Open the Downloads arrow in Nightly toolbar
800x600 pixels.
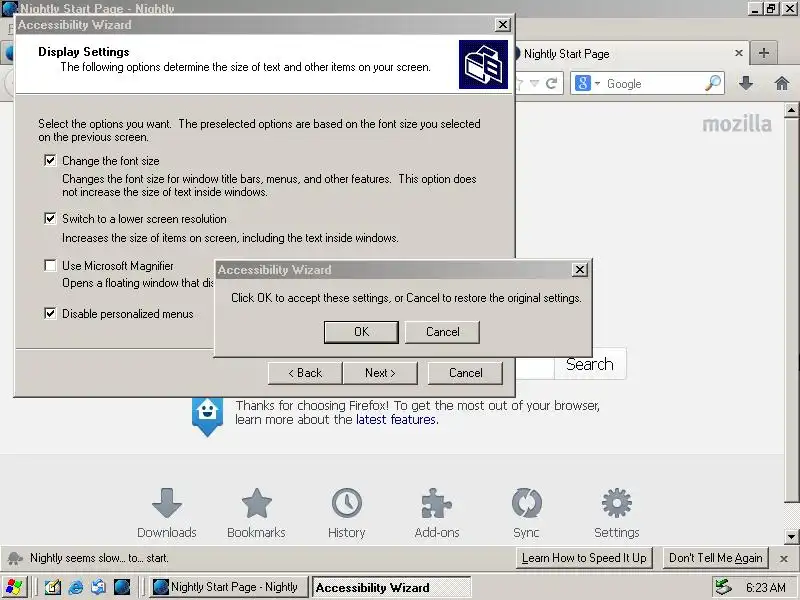tap(746, 83)
